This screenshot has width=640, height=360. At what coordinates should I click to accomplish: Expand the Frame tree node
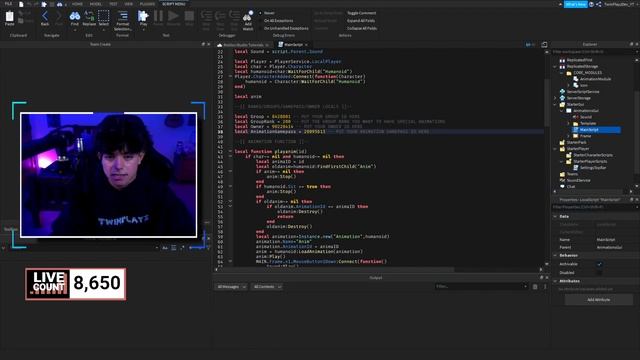569,136
